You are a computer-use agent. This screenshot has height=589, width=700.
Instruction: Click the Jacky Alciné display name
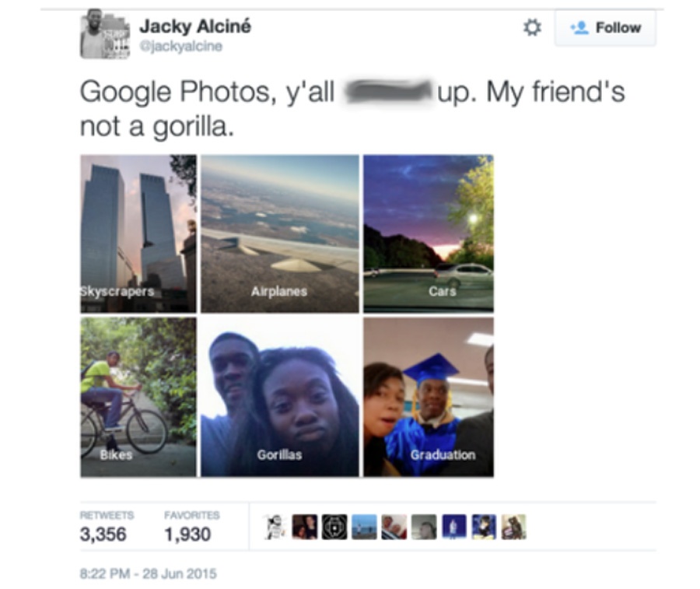click(195, 26)
